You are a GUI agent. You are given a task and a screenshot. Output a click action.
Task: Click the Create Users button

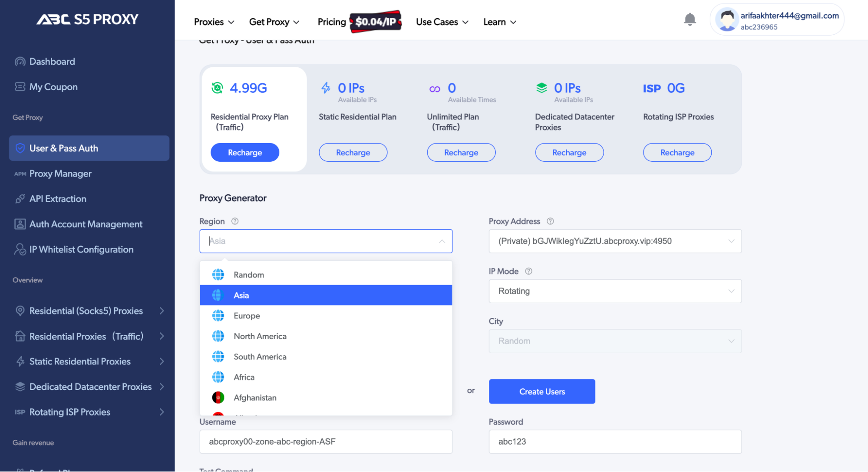pos(542,392)
